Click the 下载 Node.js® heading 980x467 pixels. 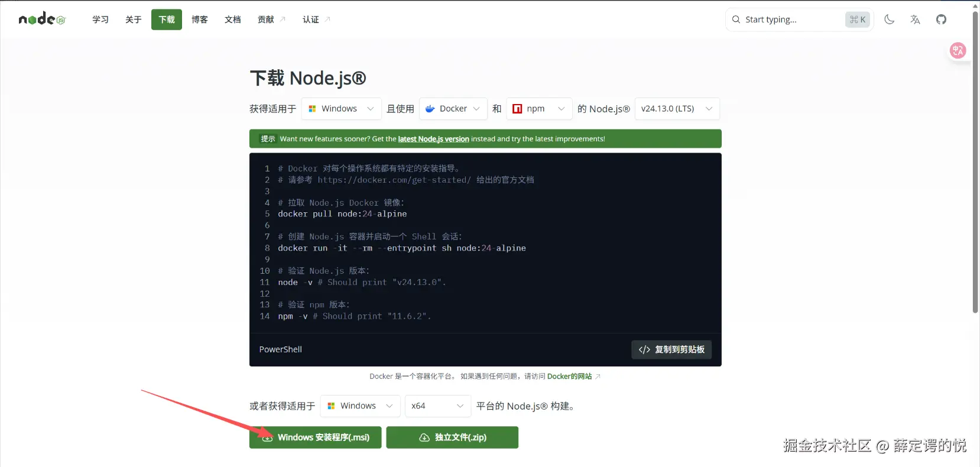pos(308,78)
